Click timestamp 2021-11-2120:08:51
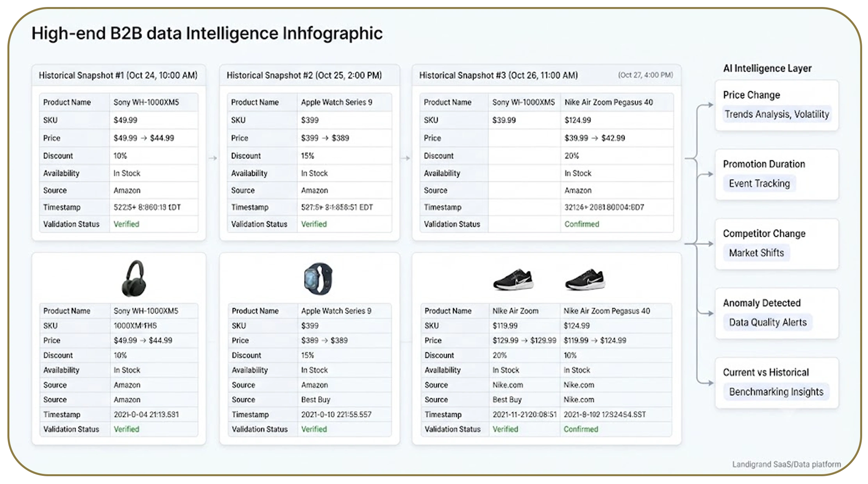 pos(524,415)
